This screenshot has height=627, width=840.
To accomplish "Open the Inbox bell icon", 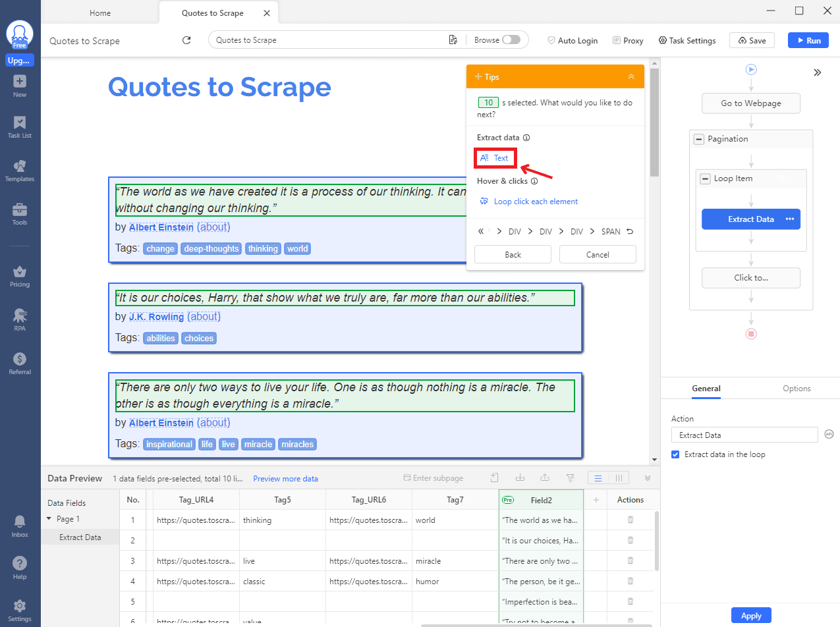I will pyautogui.click(x=20, y=525).
